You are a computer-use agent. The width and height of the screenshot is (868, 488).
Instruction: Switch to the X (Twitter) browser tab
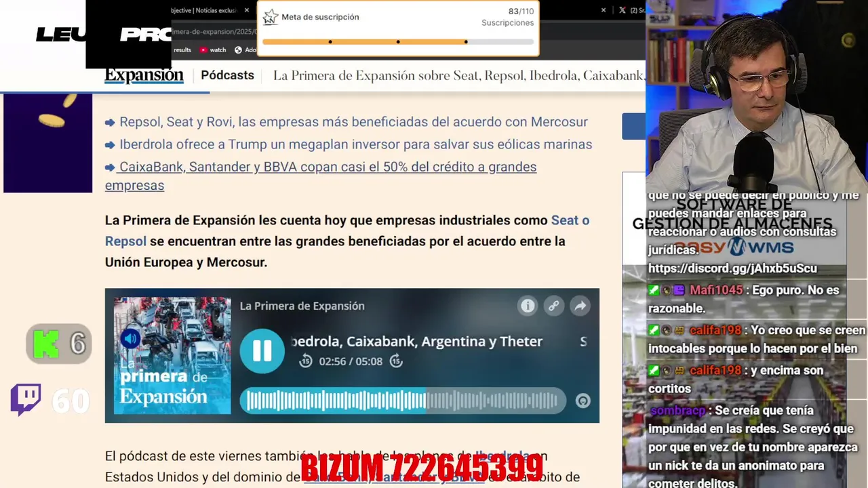632,10
